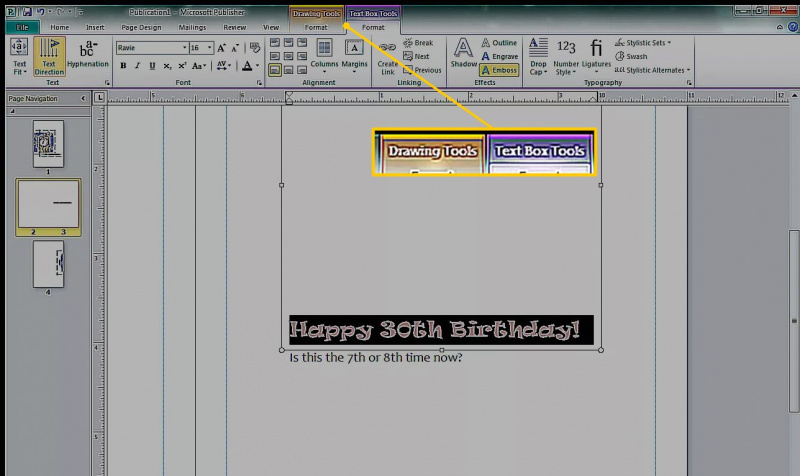Click the Shrink Font icon
The width and height of the screenshot is (800, 476).
235,48
